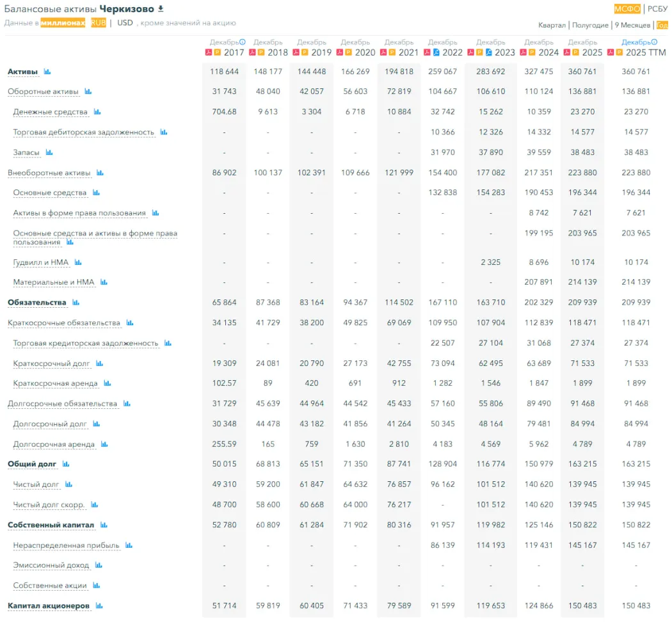Image resolution: width=672 pixels, height=622 pixels.
Task: Switch period to 9 Месяцев
Action: (x=632, y=25)
